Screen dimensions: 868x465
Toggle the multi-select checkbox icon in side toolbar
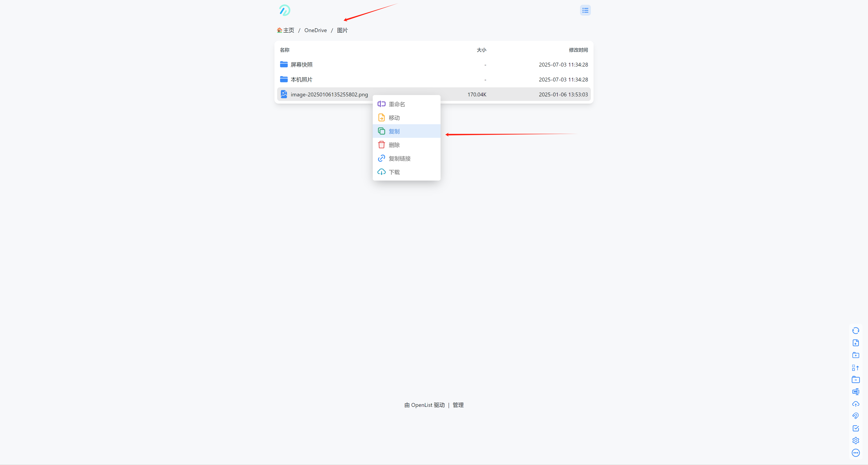click(855, 428)
